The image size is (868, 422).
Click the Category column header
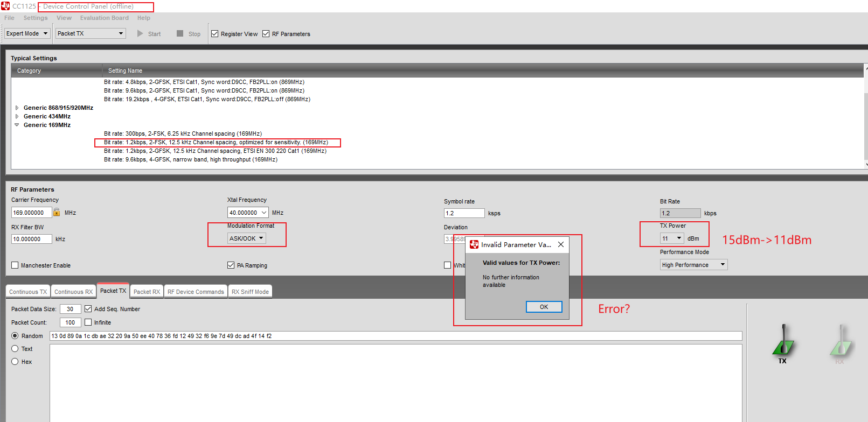click(x=57, y=71)
